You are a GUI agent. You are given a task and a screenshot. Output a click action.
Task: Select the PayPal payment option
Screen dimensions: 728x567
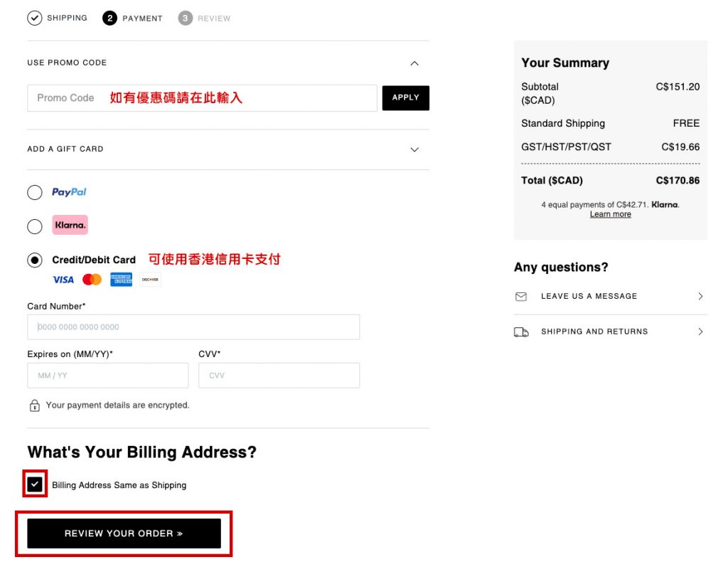pos(35,192)
